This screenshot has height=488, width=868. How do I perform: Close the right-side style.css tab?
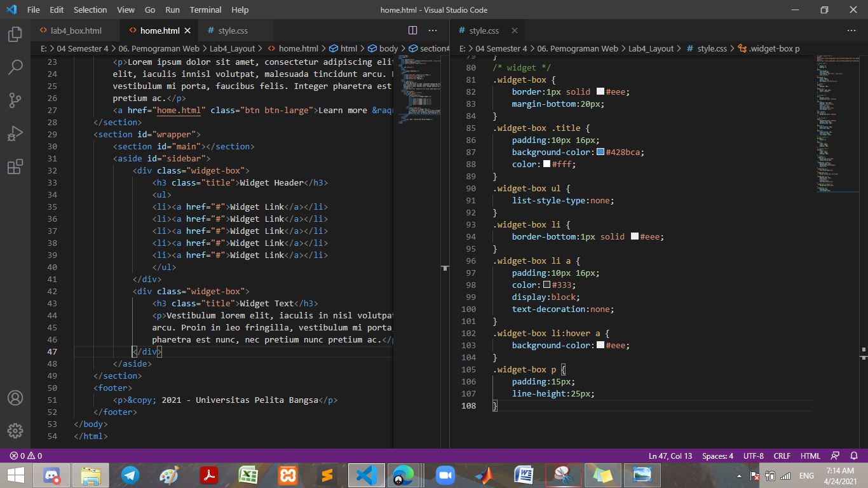[x=514, y=30]
